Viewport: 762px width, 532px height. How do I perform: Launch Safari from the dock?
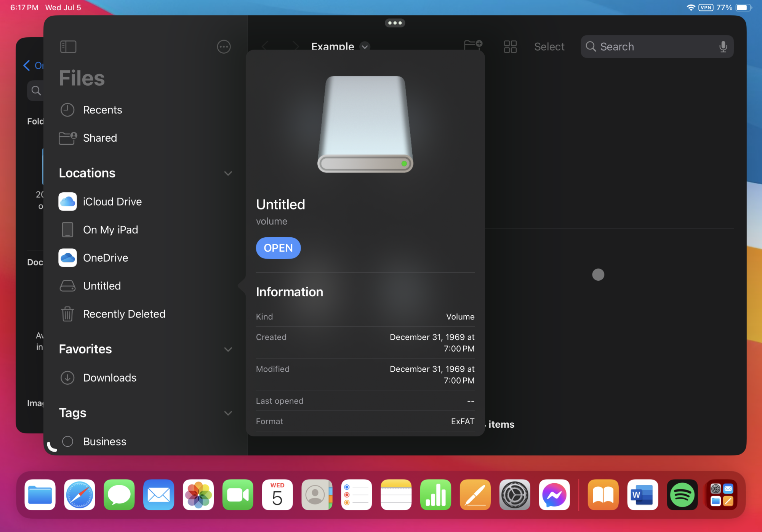80,495
